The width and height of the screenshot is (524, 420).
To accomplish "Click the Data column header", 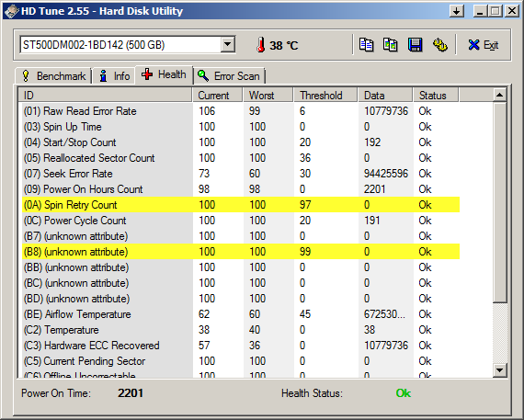I will tap(386, 96).
